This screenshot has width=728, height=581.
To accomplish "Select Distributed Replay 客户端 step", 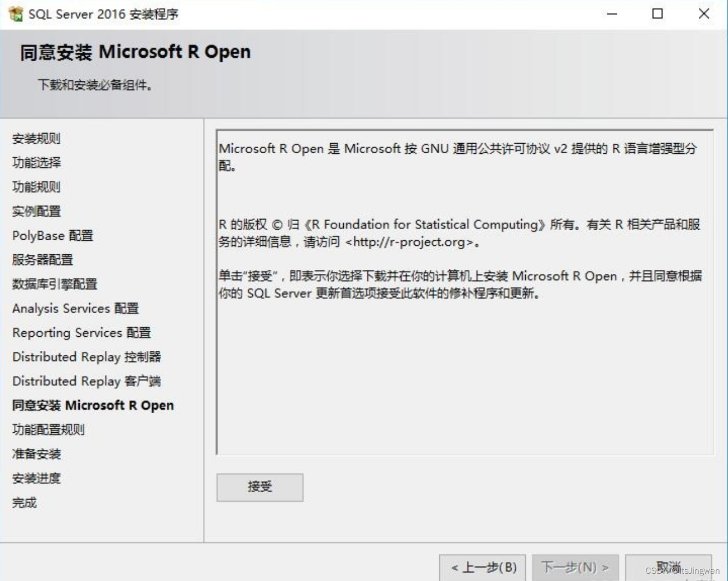I will point(87,381).
